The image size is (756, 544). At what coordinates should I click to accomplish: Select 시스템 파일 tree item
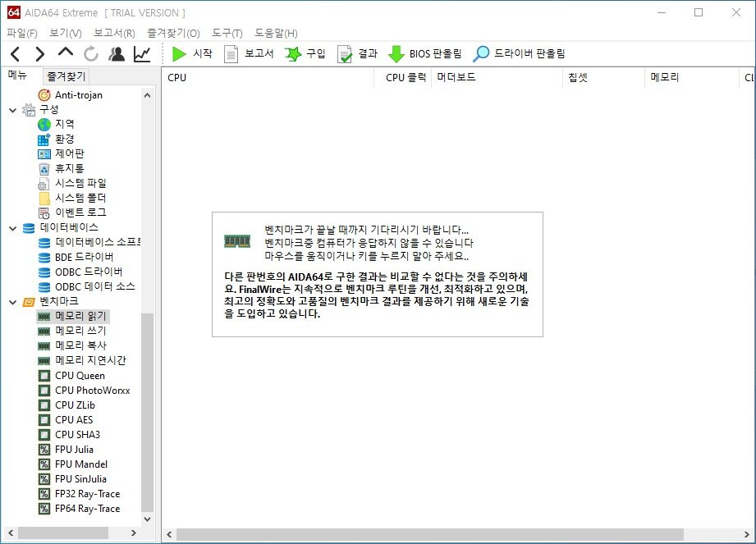[72, 184]
